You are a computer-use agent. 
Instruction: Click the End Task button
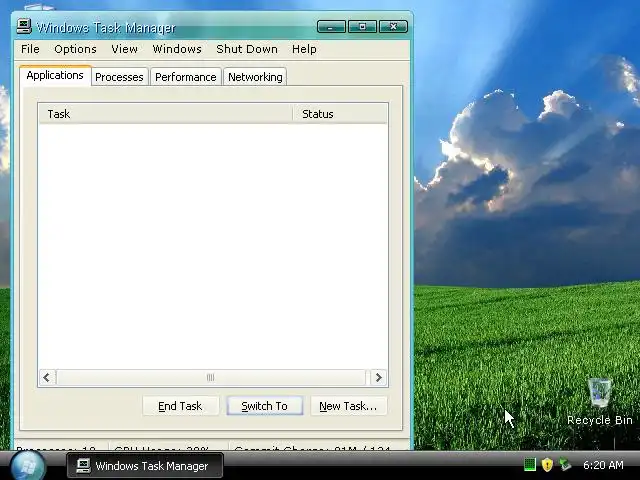coord(180,406)
